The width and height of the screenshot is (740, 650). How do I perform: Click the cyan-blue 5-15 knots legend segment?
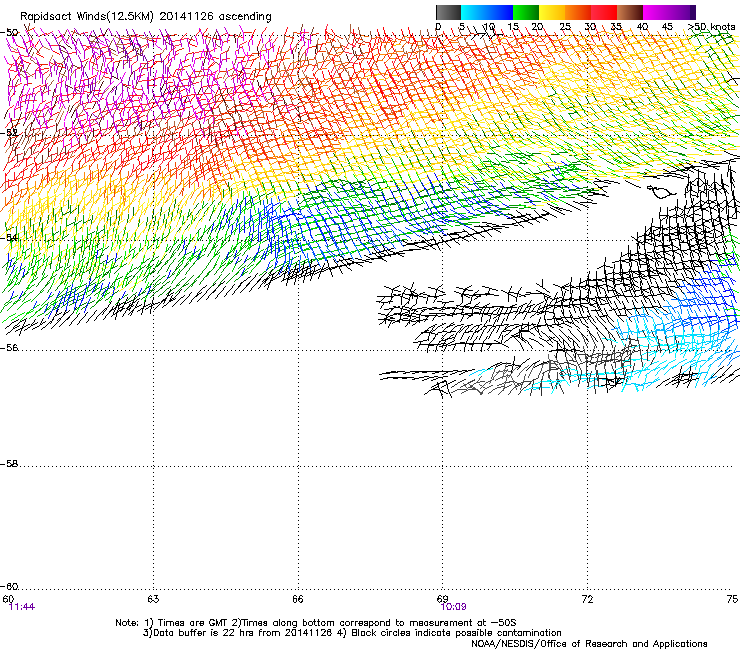coord(487,12)
